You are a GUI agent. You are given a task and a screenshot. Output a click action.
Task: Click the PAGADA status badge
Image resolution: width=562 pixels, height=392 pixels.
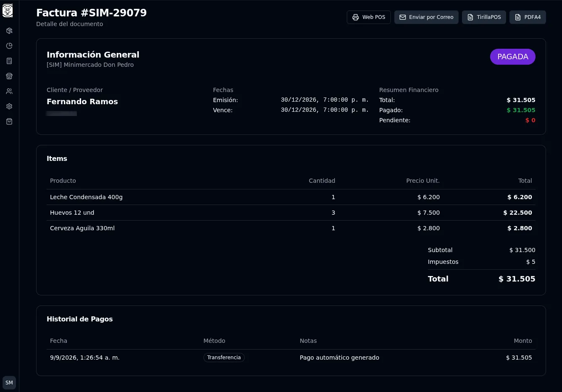[x=513, y=57]
